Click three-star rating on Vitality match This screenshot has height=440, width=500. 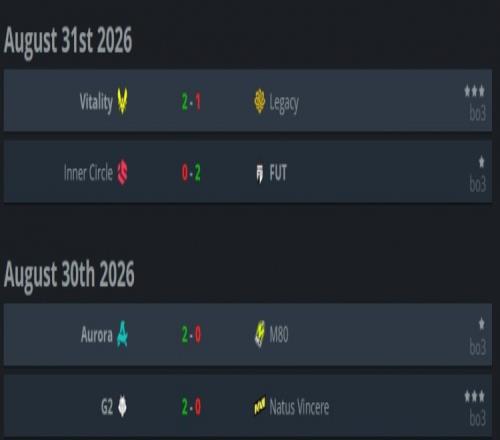coord(475,91)
